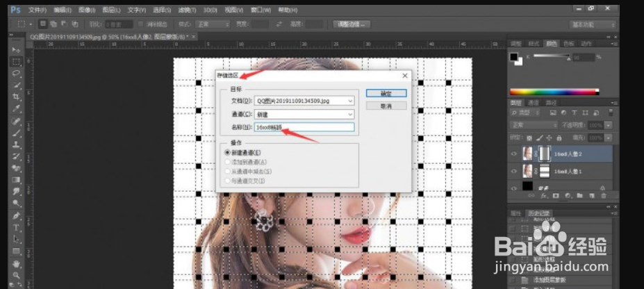Click the 调整边缘 refine edge button
The width and height of the screenshot is (644, 289).
point(352,24)
